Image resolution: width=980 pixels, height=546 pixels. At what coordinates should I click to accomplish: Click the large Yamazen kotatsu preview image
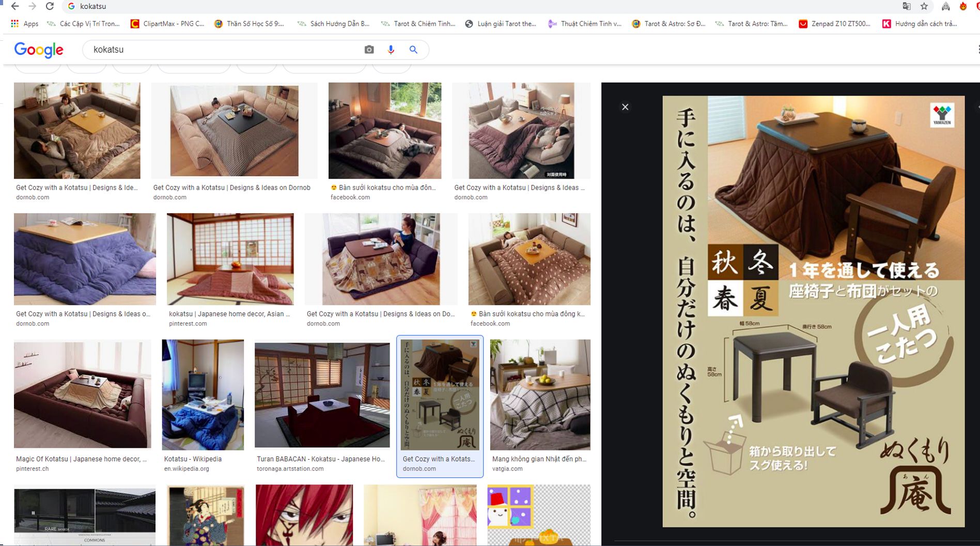813,311
